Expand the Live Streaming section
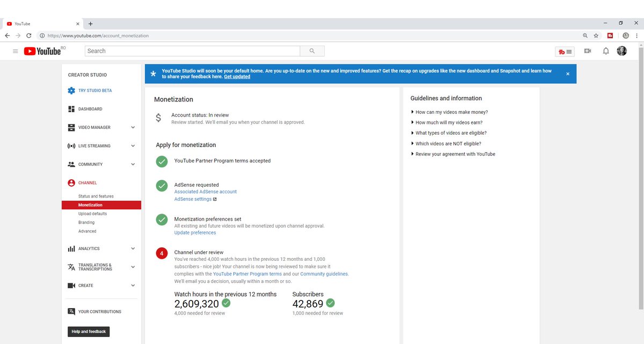 click(x=133, y=146)
